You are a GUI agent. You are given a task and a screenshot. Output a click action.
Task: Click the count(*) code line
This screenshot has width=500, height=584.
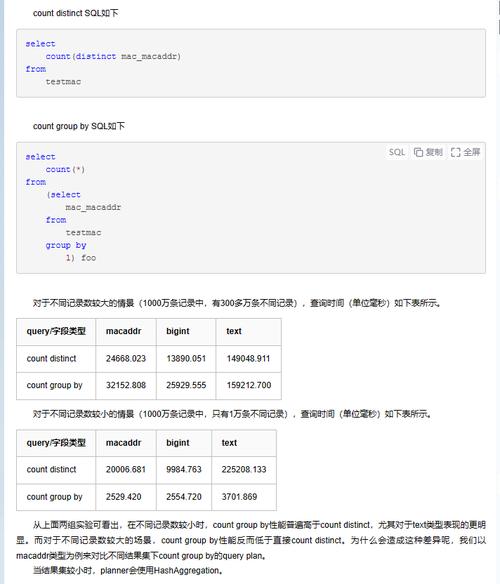tap(65, 169)
